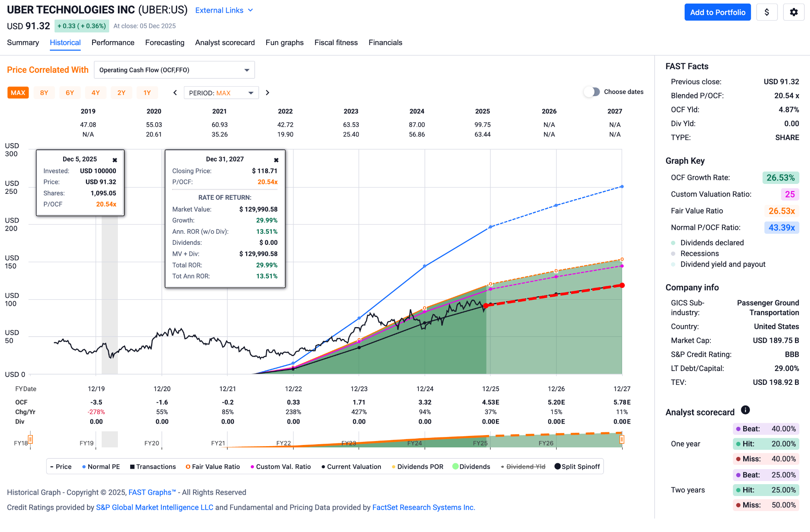810x532 pixels.
Task: Open the PERIOD: MAX dropdown
Action: pyautogui.click(x=221, y=93)
